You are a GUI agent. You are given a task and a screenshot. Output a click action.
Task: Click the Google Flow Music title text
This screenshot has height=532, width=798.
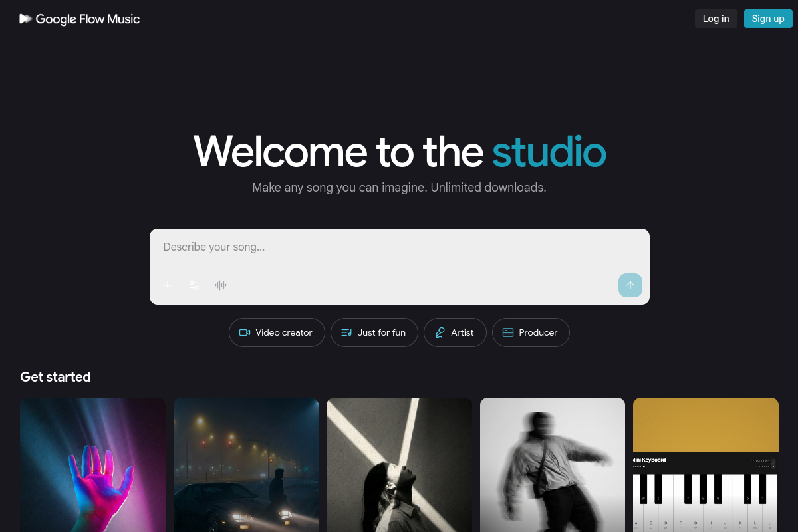[x=88, y=19]
